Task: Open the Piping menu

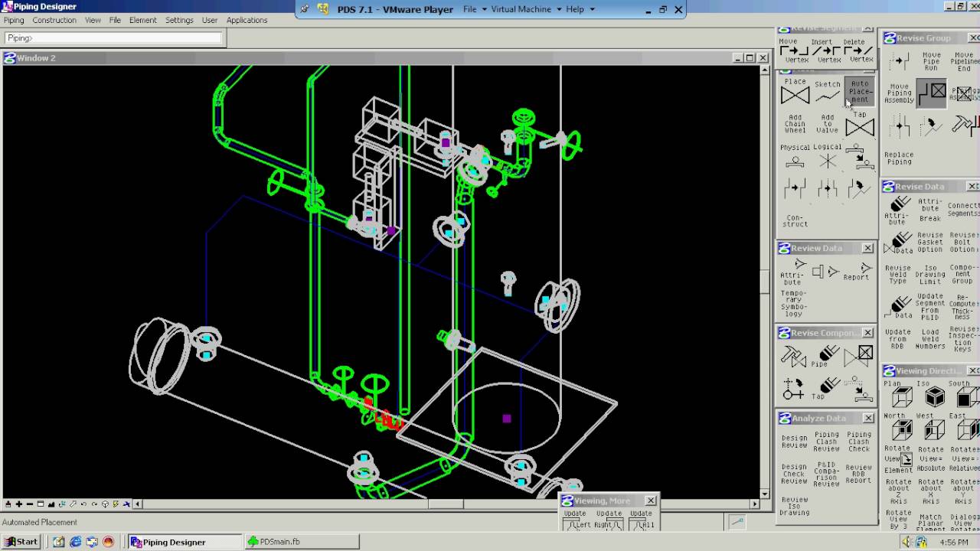Action: coord(14,21)
